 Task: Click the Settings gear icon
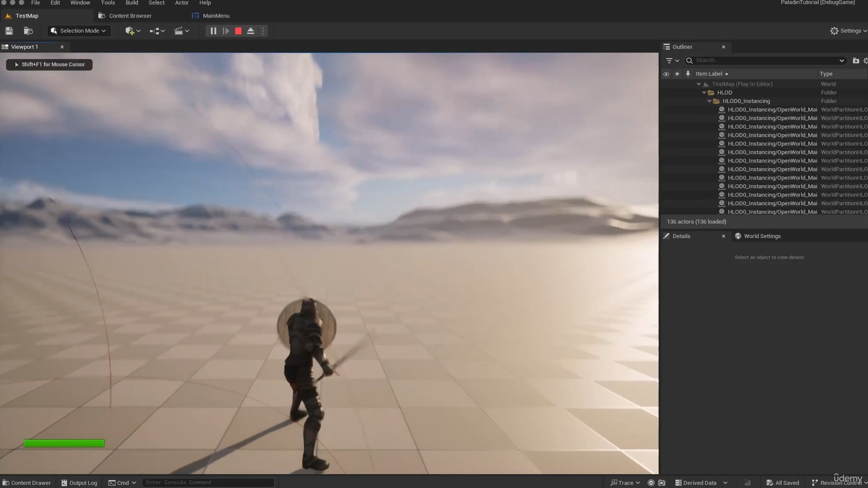[x=834, y=30]
